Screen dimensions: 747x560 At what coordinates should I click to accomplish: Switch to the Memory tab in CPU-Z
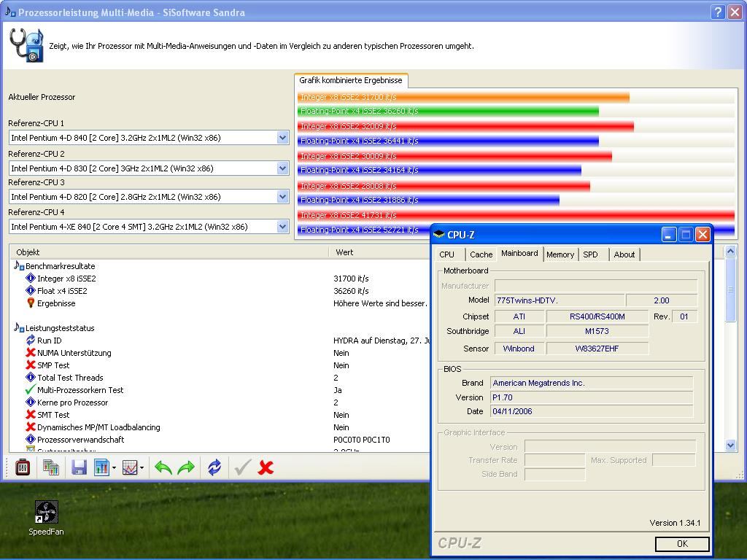(560, 254)
